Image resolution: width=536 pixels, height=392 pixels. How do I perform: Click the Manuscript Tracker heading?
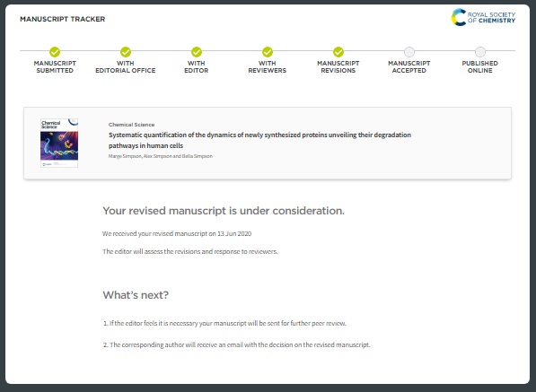[x=63, y=19]
